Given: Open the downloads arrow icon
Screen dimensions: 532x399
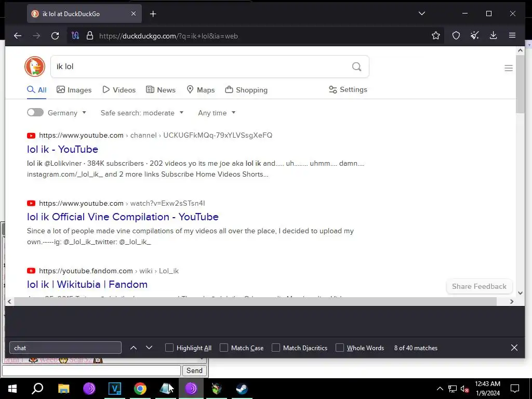Looking at the screenshot, I should [494, 35].
